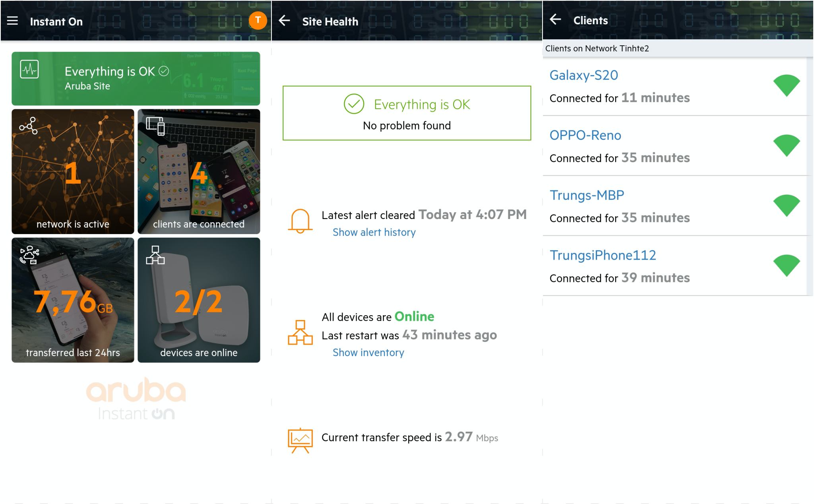Tap the alert bell icon
The width and height of the screenshot is (814, 504).
click(300, 221)
